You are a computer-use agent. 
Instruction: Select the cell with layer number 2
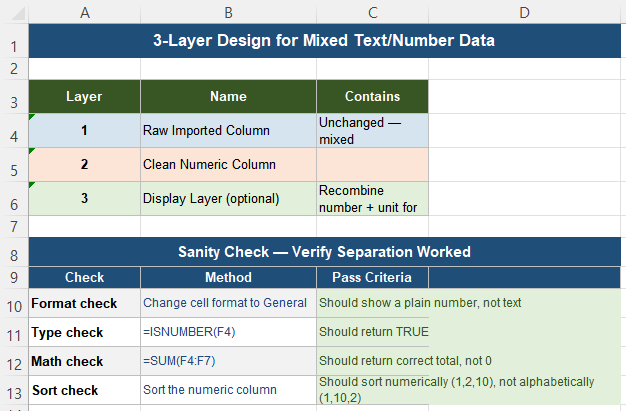click(85, 165)
